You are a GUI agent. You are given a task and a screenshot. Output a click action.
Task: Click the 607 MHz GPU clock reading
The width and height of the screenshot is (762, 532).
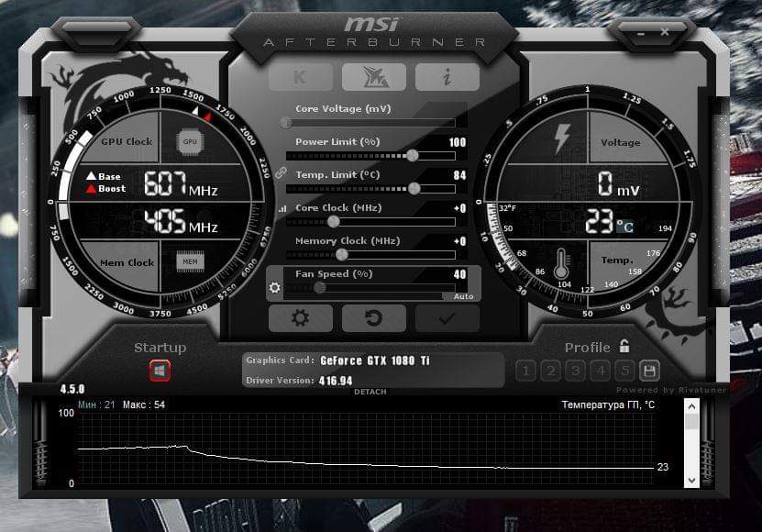point(181,183)
